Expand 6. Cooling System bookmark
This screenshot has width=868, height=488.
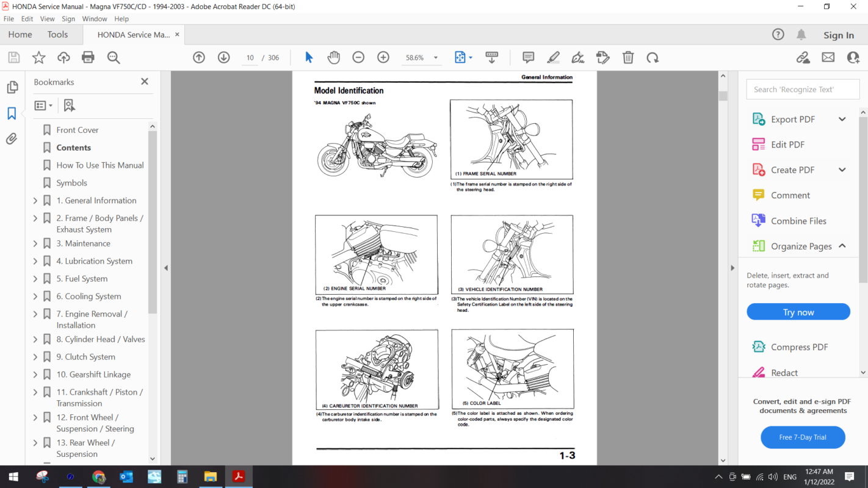point(35,296)
